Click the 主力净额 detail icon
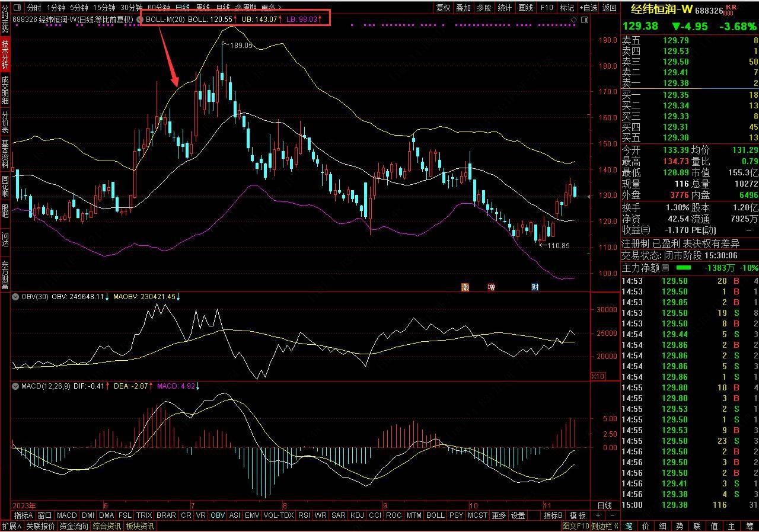Screen dimensions: 759x532 (x=665, y=268)
